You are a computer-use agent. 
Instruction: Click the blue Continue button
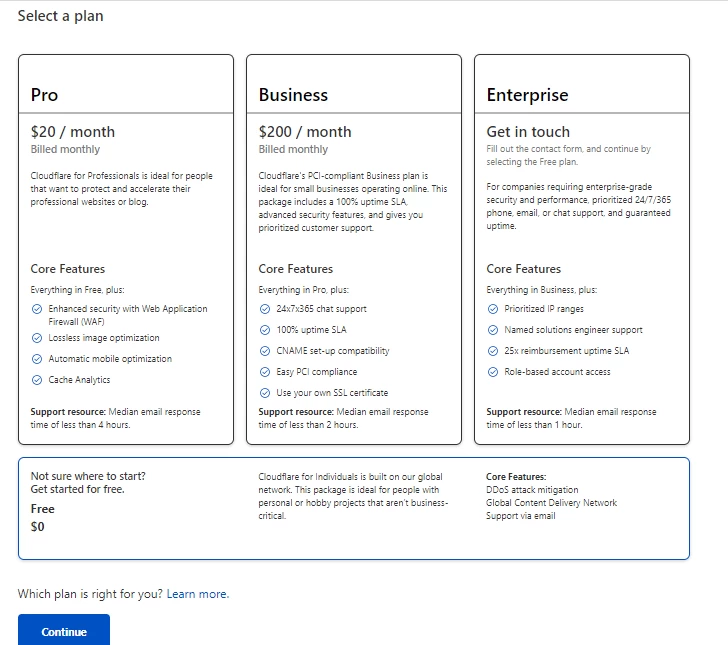pos(64,631)
